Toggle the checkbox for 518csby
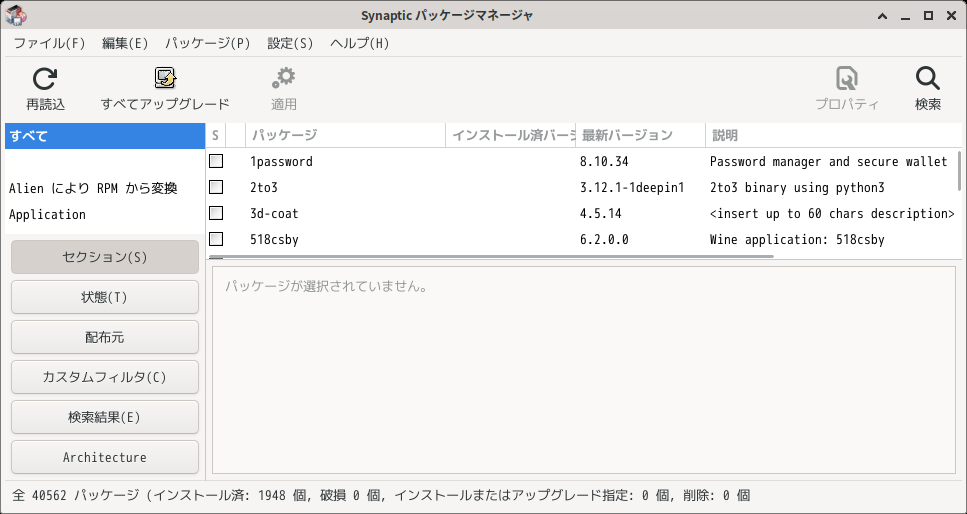Image resolution: width=967 pixels, height=514 pixels. pos(216,239)
